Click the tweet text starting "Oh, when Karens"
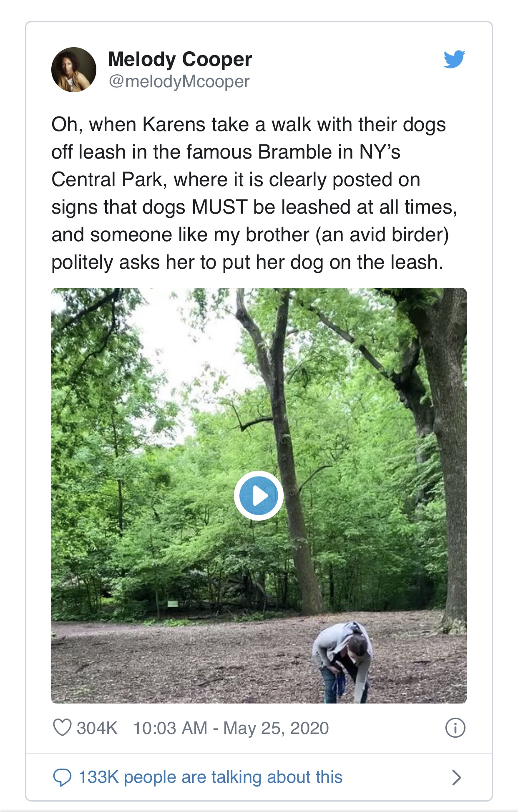This screenshot has height=812, width=518. (249, 125)
